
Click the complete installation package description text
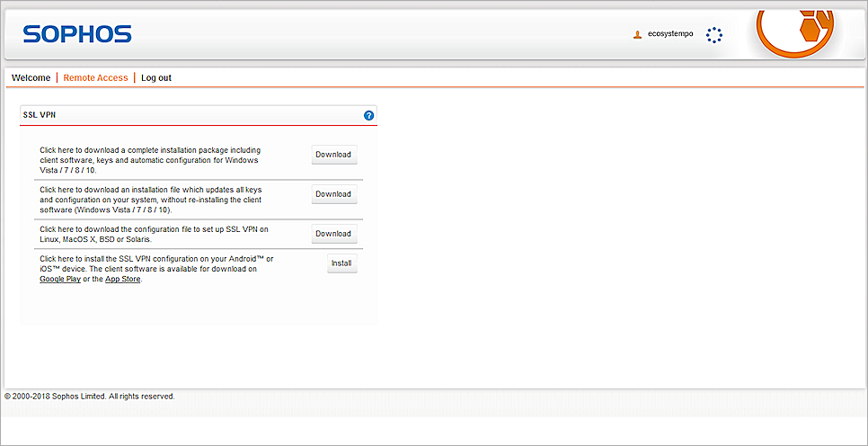tap(149, 160)
